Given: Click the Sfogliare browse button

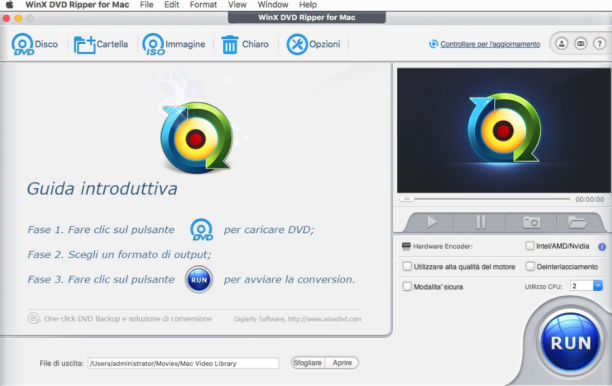Looking at the screenshot, I should click(x=308, y=363).
